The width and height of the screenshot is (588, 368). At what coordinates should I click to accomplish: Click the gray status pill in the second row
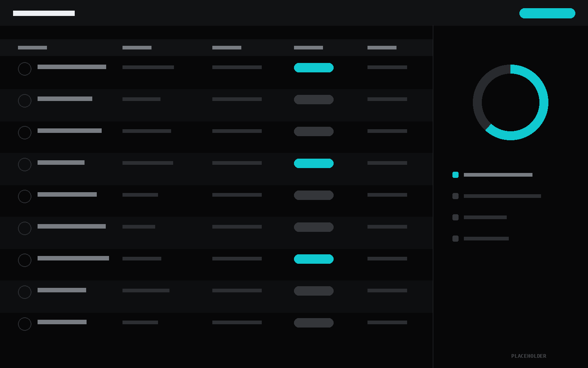[x=314, y=99]
